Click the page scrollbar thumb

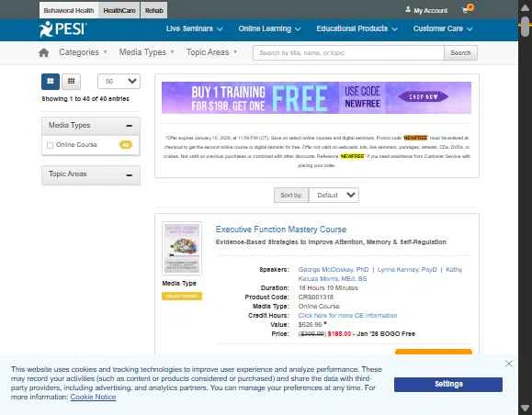click(525, 26)
